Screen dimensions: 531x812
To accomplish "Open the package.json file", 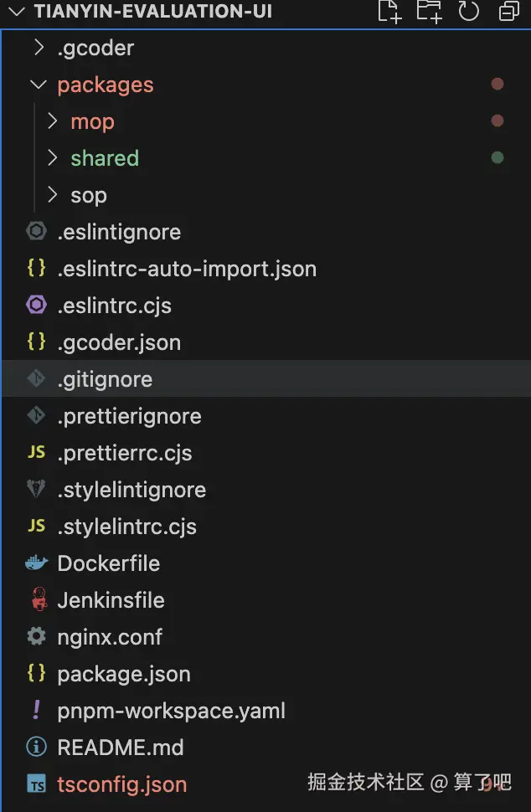I will [123, 674].
